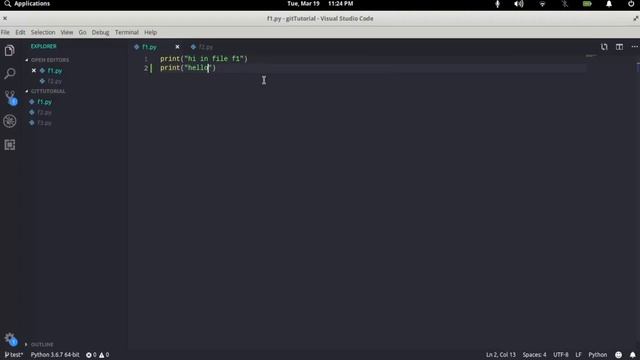Open the Applications menu in top bar
640x360 pixels.
pyautogui.click(x=27, y=4)
